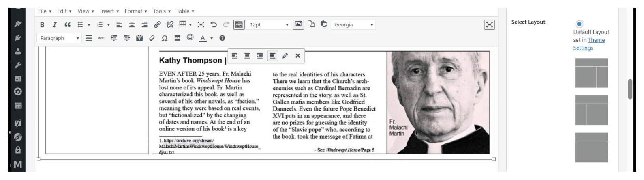Toggle bold formatting
Image resolution: width=644 pixels, height=180 pixels.
42,25
